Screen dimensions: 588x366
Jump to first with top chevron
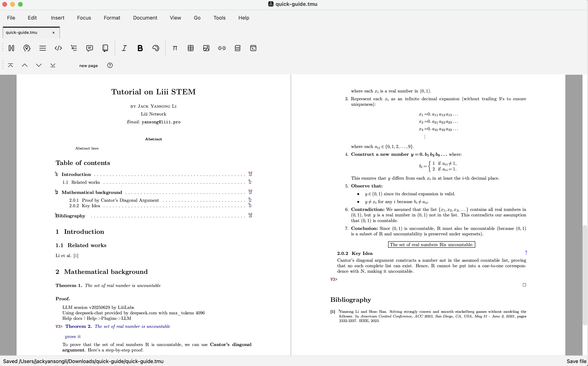pyautogui.click(x=10, y=65)
